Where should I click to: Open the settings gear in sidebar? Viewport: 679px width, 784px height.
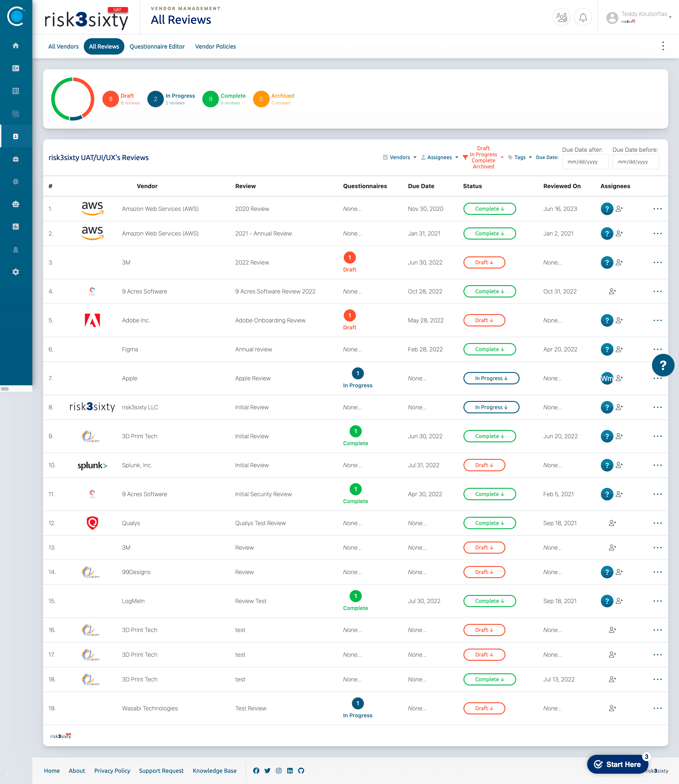tap(15, 272)
